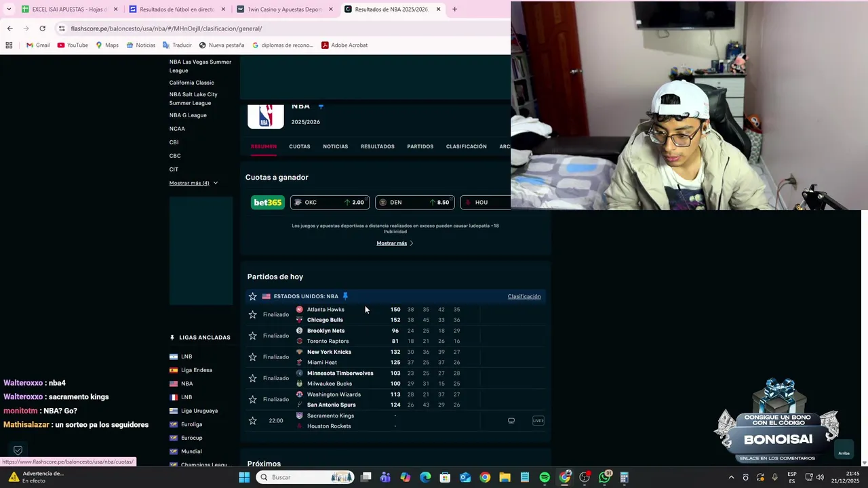The image size is (868, 488).
Task: Click the Atlanta Hawks team logo
Action: coord(299,309)
